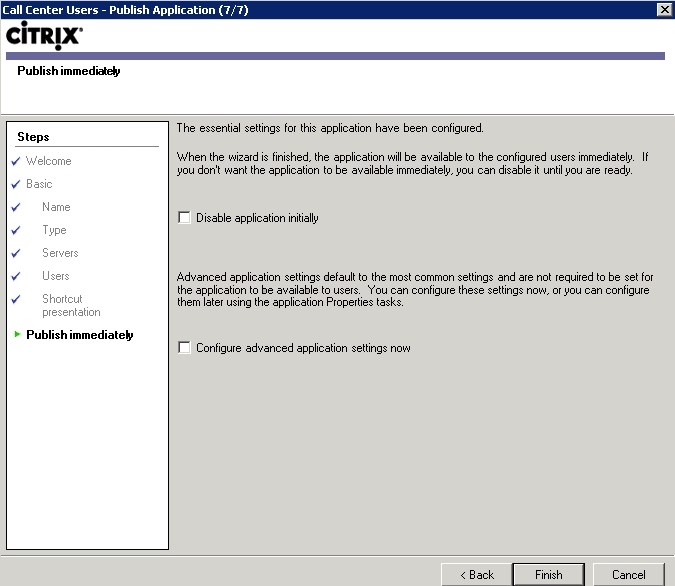The image size is (675, 586).
Task: Click the Finish button
Action: tap(548, 575)
